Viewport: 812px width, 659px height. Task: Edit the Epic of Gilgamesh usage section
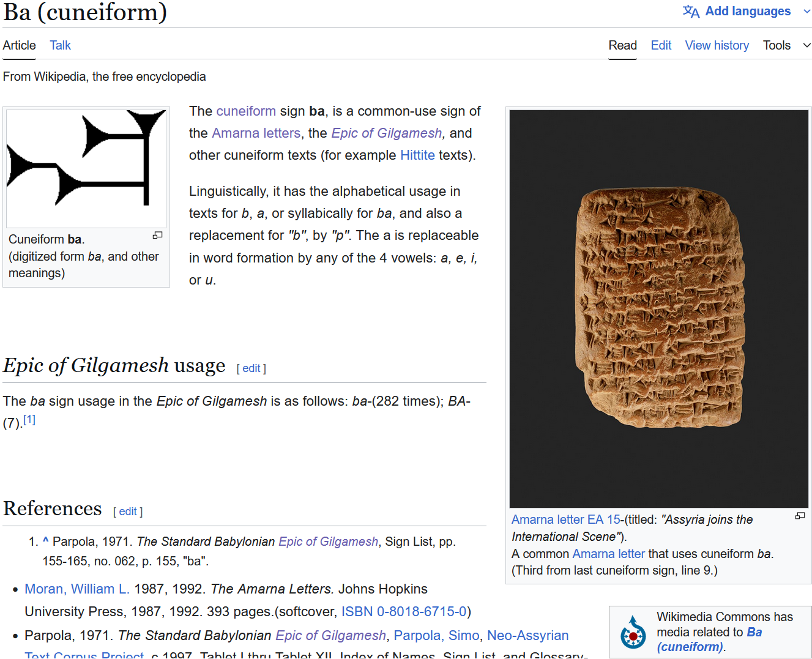click(251, 368)
